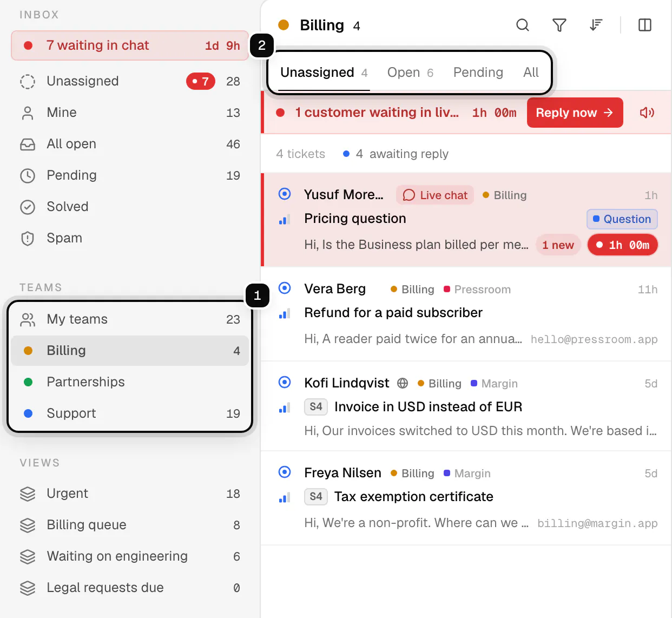Open the Pending inbox folder

tap(130, 175)
